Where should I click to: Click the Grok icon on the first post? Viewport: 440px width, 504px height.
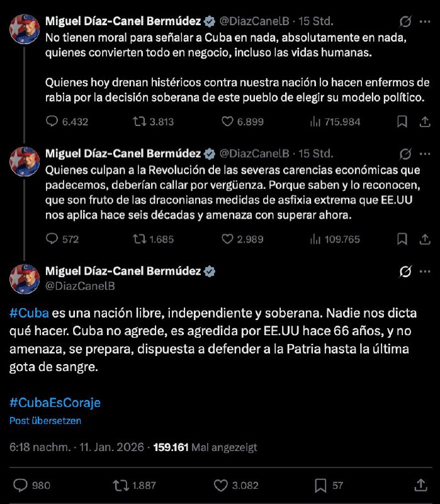[406, 21]
